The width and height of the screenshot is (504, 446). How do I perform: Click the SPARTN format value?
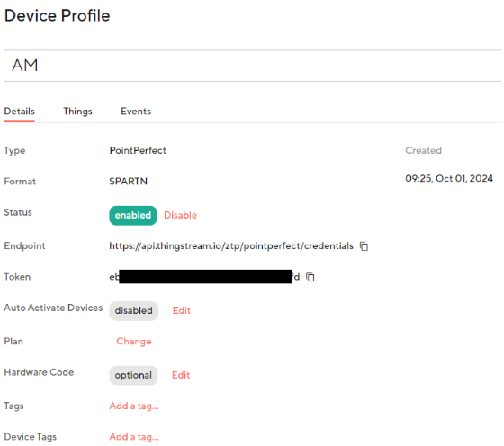[x=128, y=182]
